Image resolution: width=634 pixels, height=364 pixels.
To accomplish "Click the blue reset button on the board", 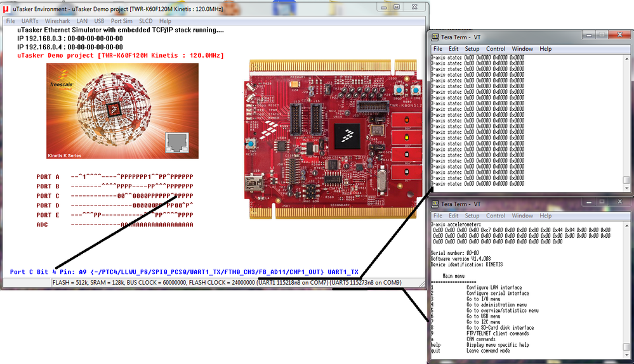I will [x=251, y=144].
